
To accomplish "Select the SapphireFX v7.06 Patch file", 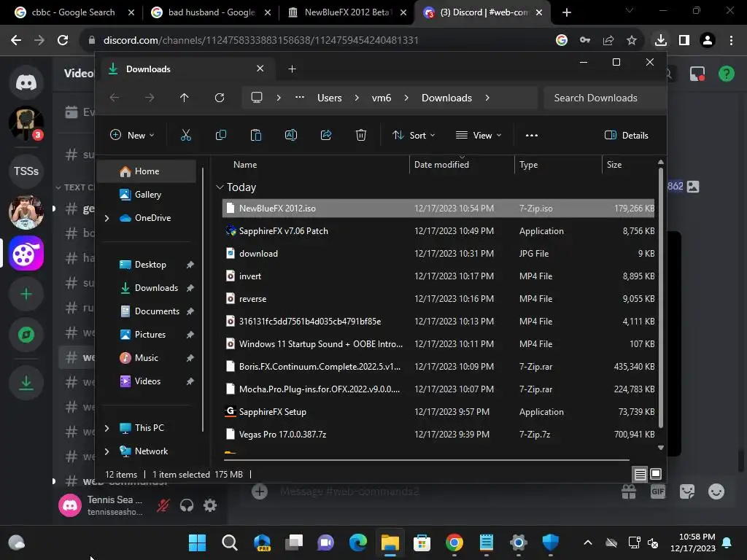I will coord(438,231).
